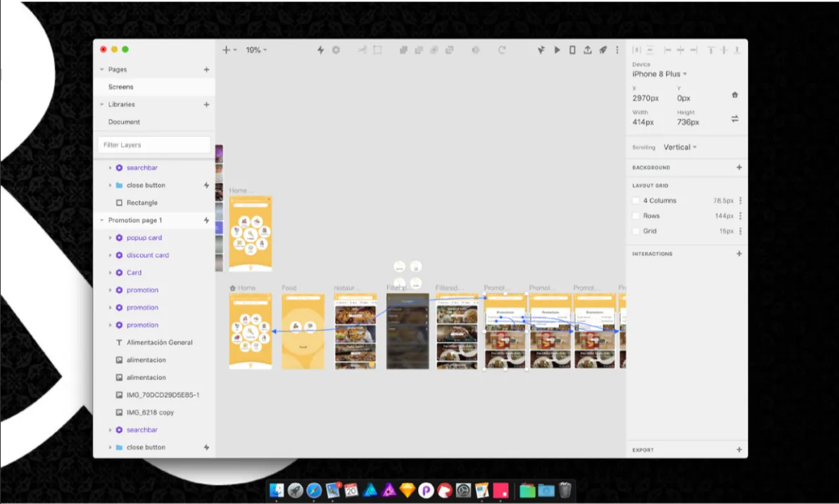Select the dark Filter artboard thumbnail on canvas
The image size is (839, 504).
point(408,331)
